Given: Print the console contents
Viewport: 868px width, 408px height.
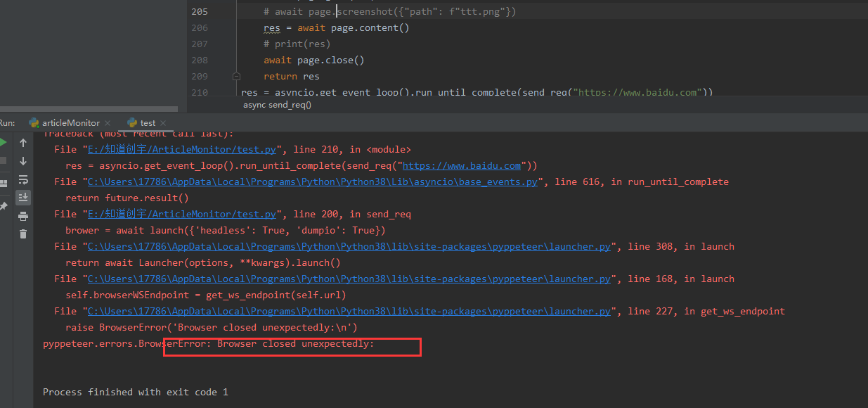Looking at the screenshot, I should (23, 216).
